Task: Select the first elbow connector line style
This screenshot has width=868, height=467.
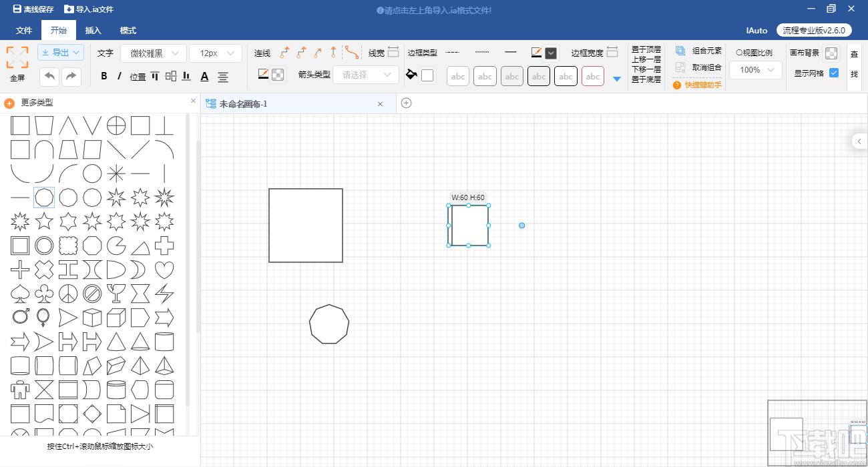Action: 284,53
